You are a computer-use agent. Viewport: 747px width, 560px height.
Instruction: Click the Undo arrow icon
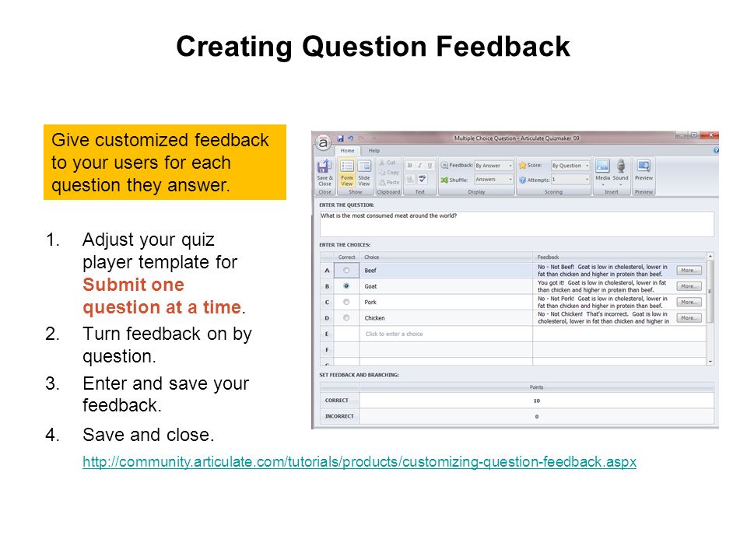pos(350,138)
